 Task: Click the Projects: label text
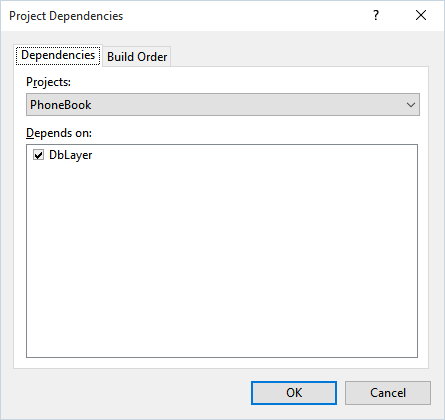[x=48, y=82]
